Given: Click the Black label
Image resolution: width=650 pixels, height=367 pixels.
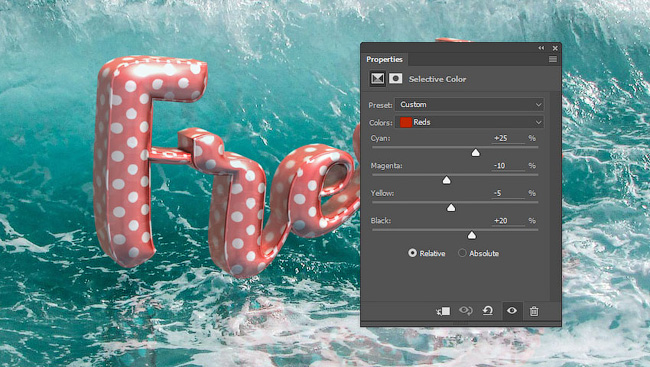Looking at the screenshot, I should (381, 221).
